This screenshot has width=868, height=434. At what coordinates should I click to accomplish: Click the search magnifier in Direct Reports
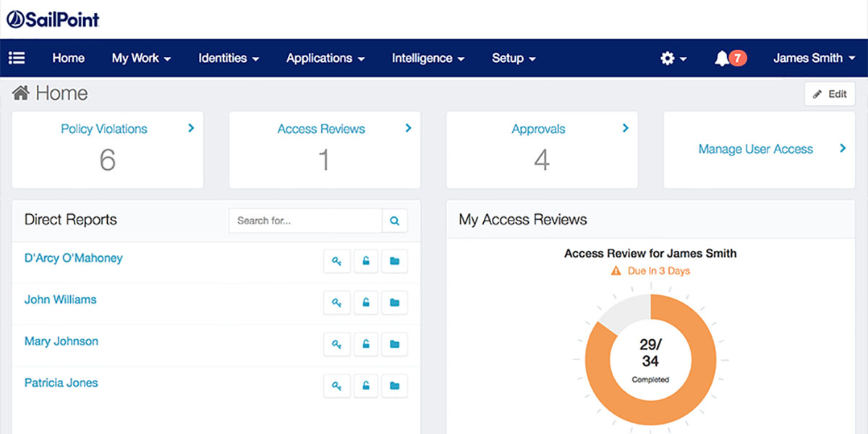point(395,220)
